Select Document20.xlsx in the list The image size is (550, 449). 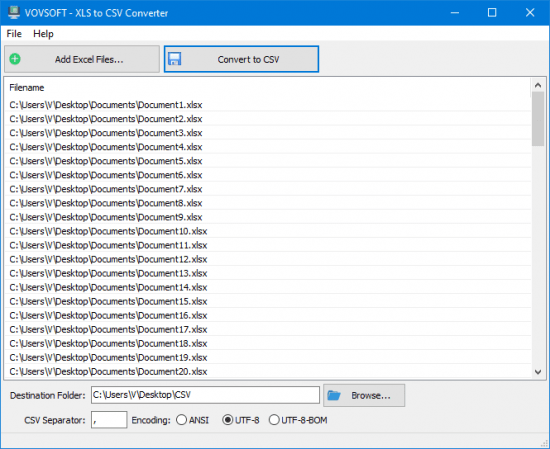(x=108, y=371)
